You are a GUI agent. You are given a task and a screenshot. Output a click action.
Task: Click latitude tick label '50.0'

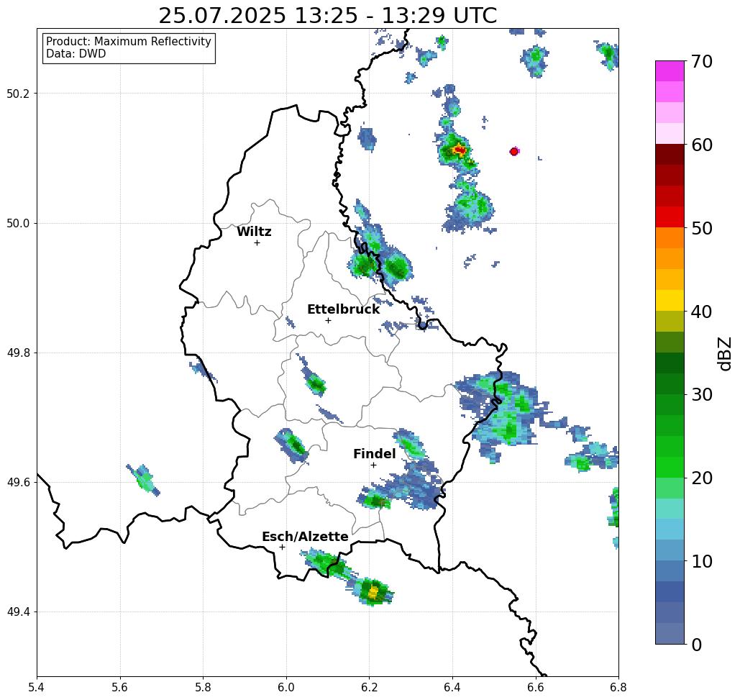[x=18, y=223]
